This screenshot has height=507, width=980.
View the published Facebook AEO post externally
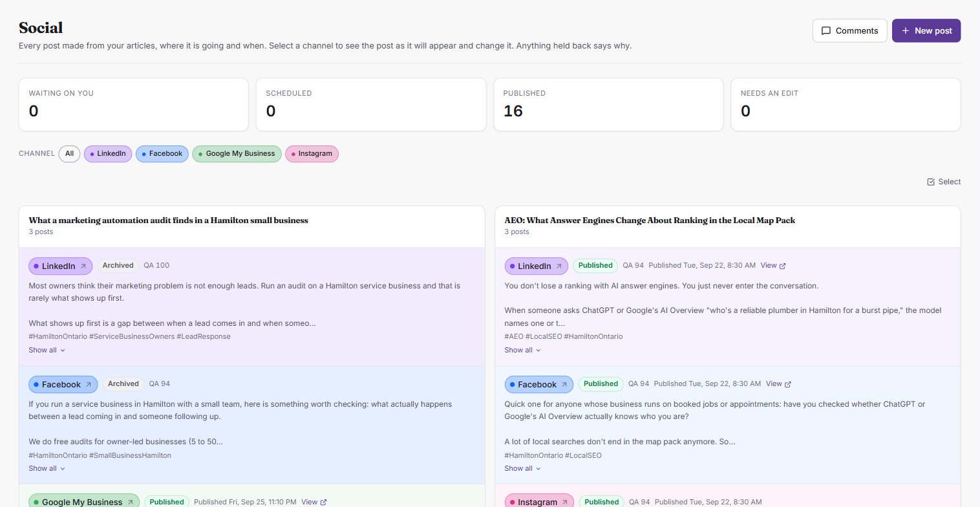coord(778,383)
